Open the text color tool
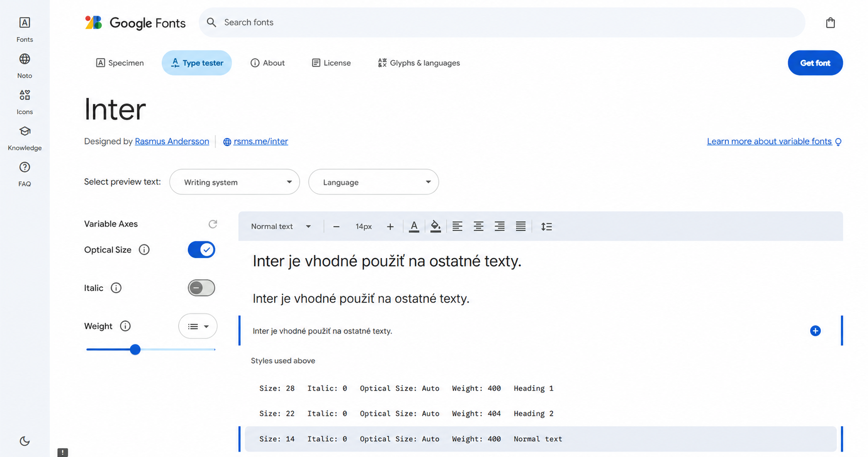The image size is (868, 457). 414,226
